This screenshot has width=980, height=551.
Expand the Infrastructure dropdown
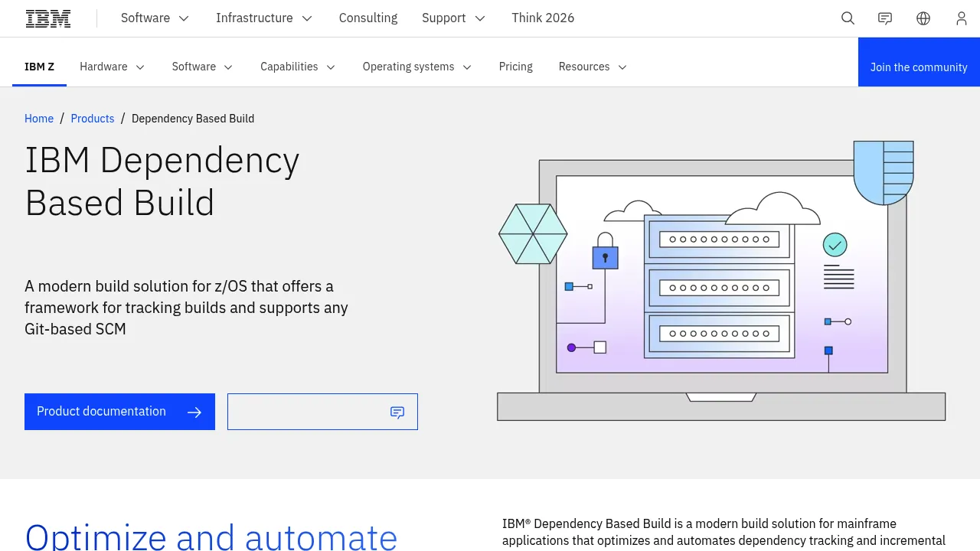point(264,18)
